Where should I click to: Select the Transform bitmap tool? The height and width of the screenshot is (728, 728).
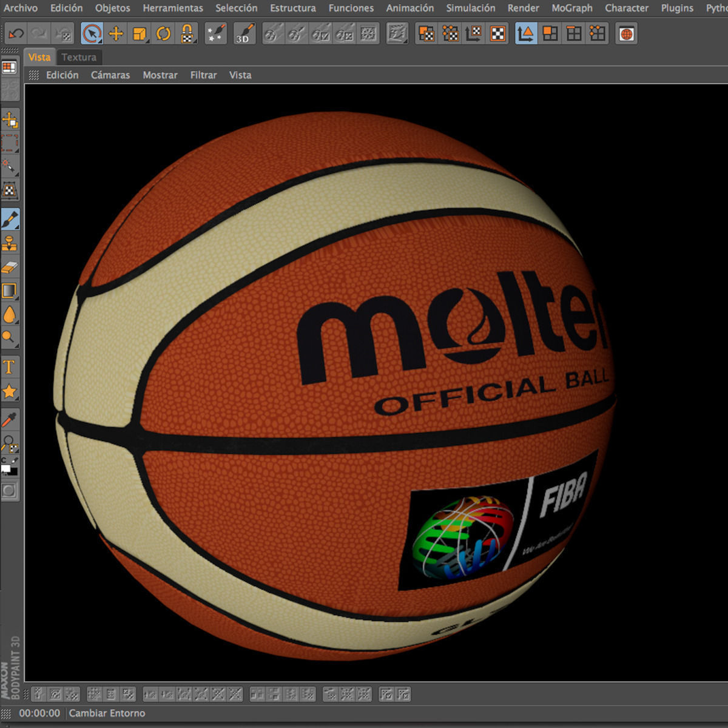tap(10, 190)
